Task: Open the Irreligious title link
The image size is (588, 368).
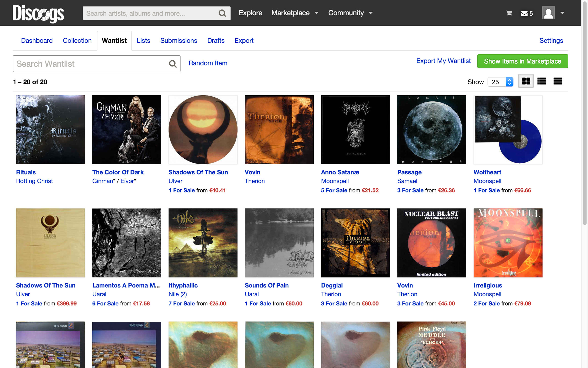Action: click(488, 285)
